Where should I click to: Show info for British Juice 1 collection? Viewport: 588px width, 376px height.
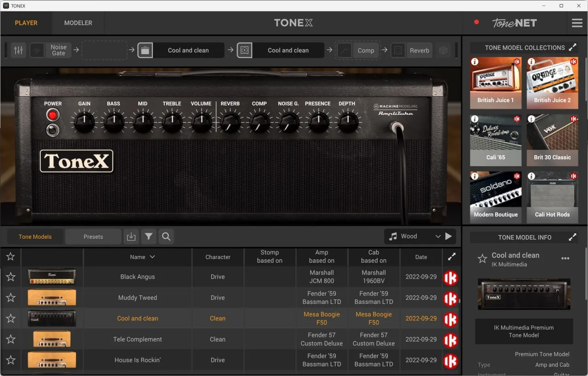pyautogui.click(x=475, y=62)
